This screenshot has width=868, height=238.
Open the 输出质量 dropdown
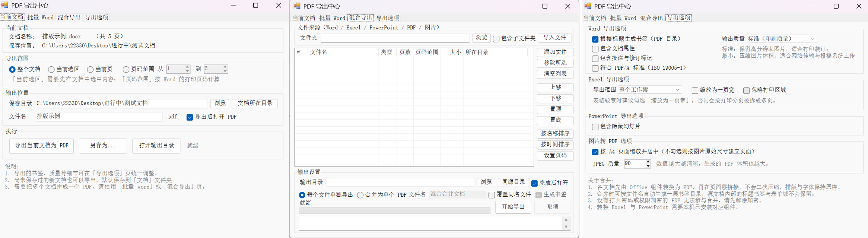point(782,39)
